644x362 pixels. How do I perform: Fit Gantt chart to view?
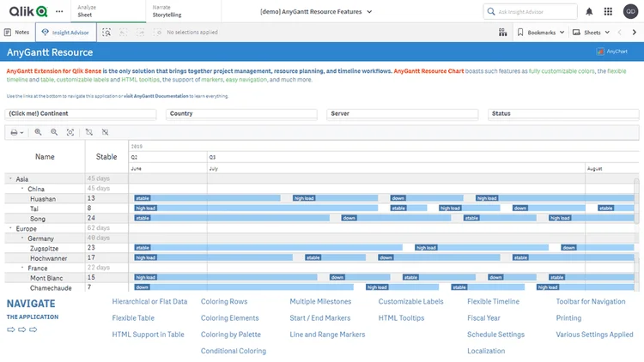[70, 132]
